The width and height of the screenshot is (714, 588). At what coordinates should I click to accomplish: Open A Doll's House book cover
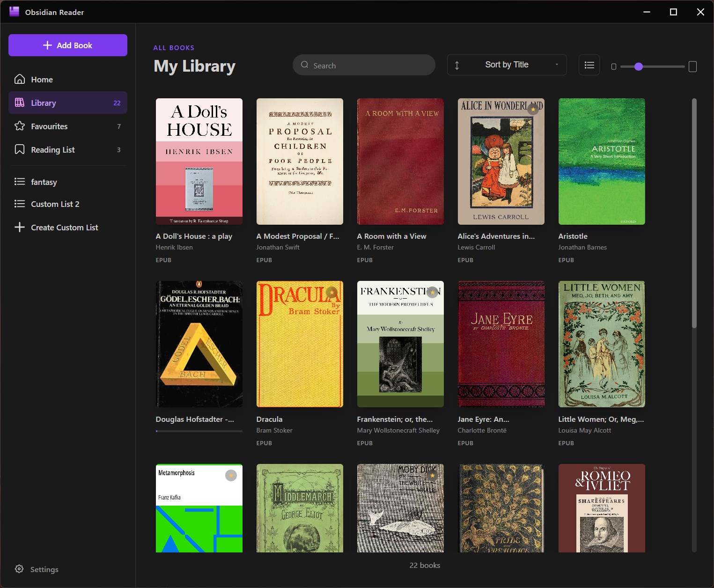click(x=199, y=162)
